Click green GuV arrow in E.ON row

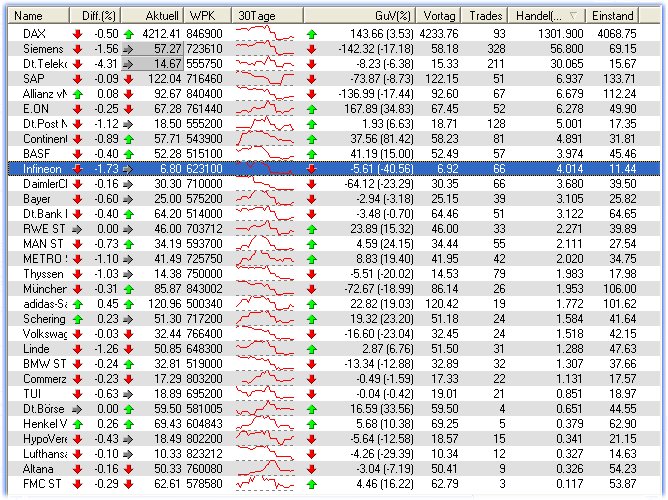click(x=311, y=109)
